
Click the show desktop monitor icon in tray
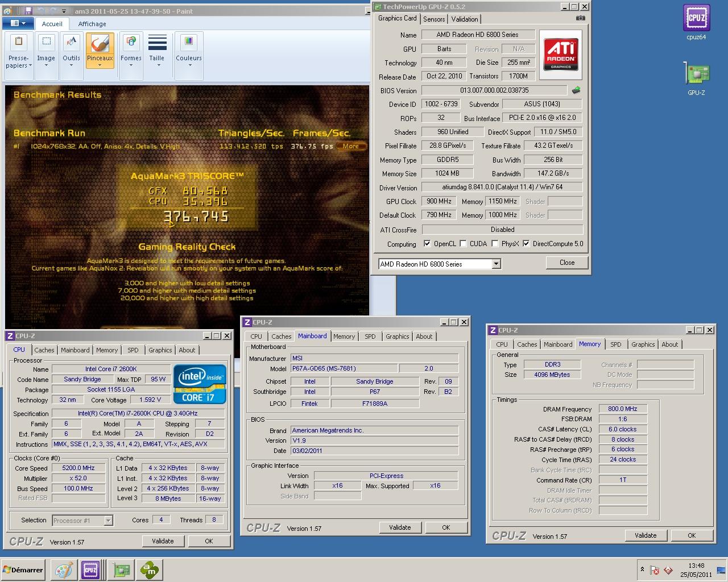(721, 570)
